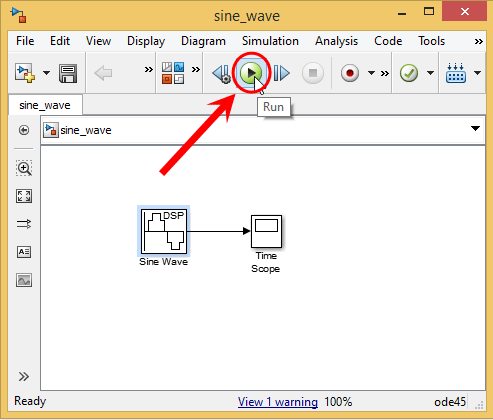493x420 pixels.
Task: Click the Record simulation data icon
Action: (x=350, y=73)
